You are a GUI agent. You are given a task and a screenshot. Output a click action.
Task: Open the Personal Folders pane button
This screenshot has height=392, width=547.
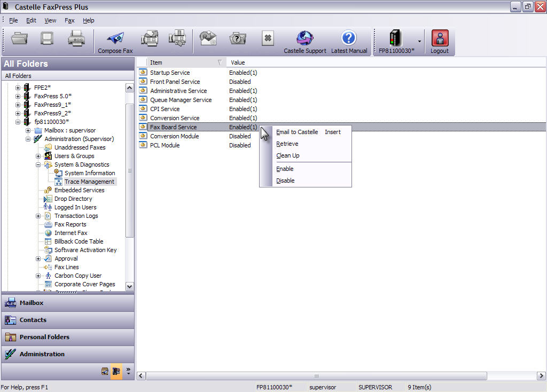[x=44, y=337]
